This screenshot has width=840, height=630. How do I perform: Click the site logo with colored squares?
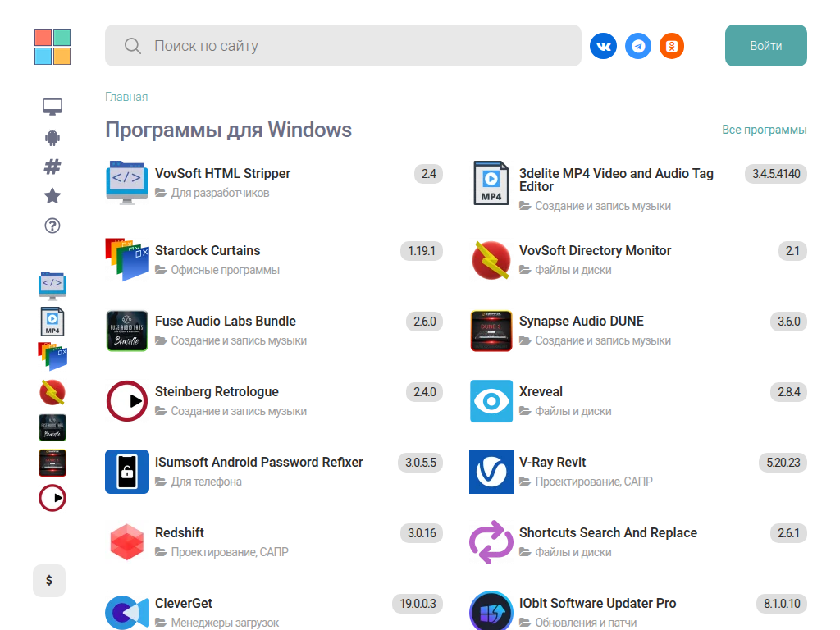pos(52,47)
